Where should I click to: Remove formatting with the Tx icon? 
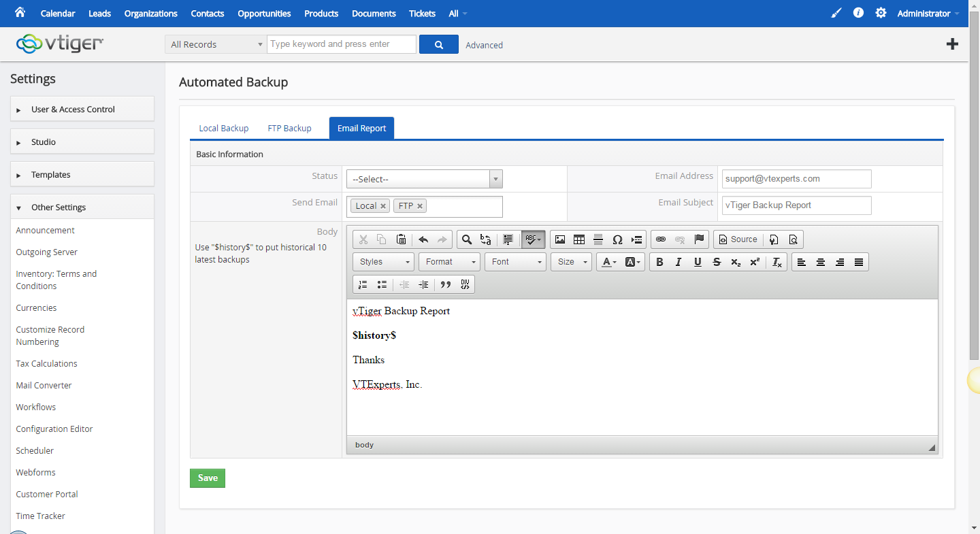click(777, 262)
